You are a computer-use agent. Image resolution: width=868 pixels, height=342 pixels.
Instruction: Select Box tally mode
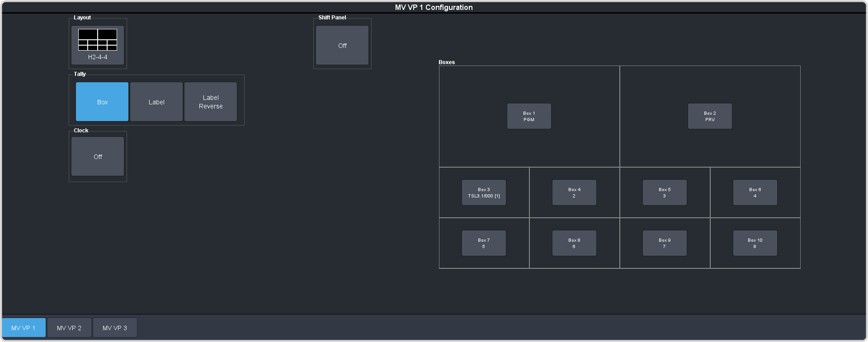tap(102, 102)
